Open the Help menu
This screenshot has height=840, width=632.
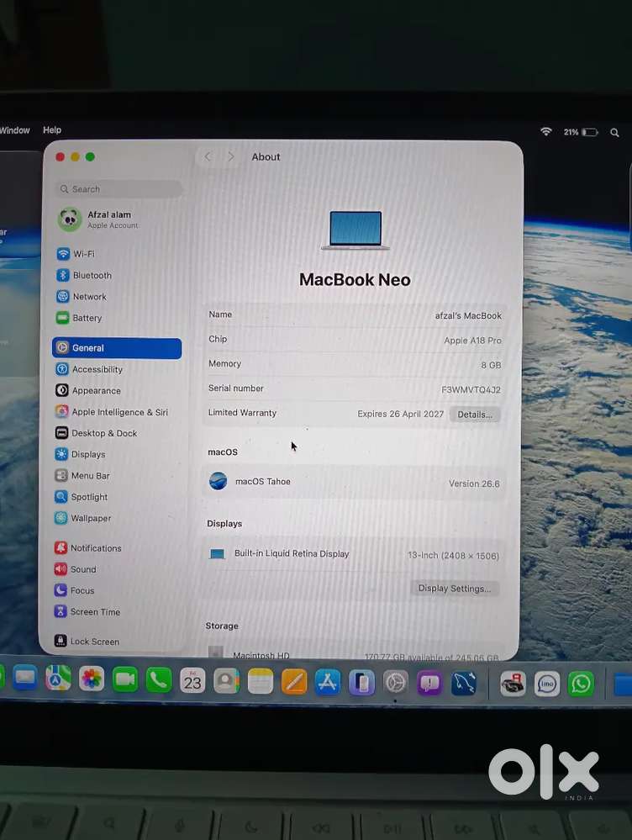(x=52, y=129)
